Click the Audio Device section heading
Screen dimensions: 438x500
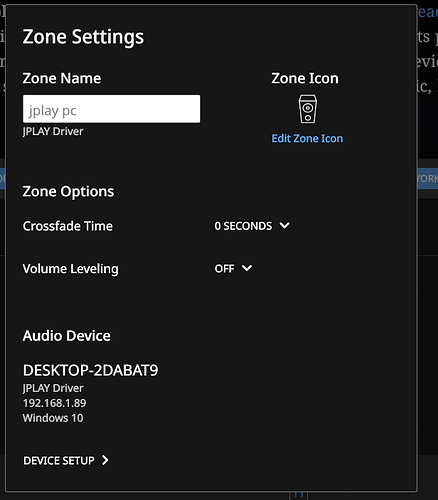click(67, 336)
